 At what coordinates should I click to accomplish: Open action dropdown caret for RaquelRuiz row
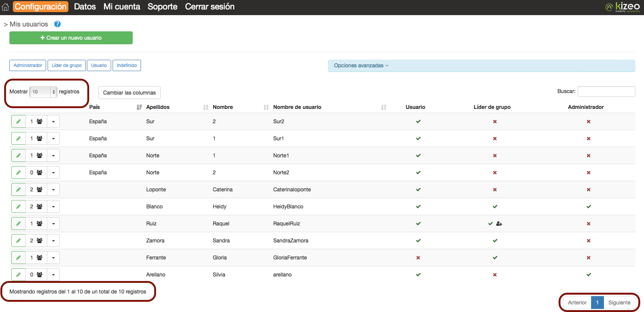[53, 224]
